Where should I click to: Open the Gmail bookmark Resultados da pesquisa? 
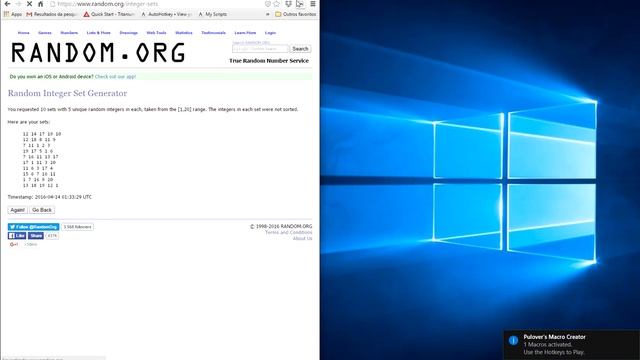coord(52,14)
